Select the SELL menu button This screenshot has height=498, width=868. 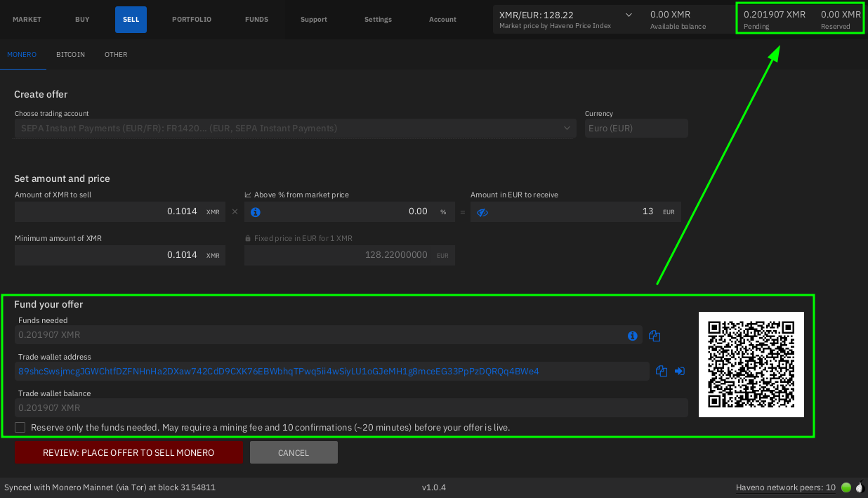click(131, 20)
